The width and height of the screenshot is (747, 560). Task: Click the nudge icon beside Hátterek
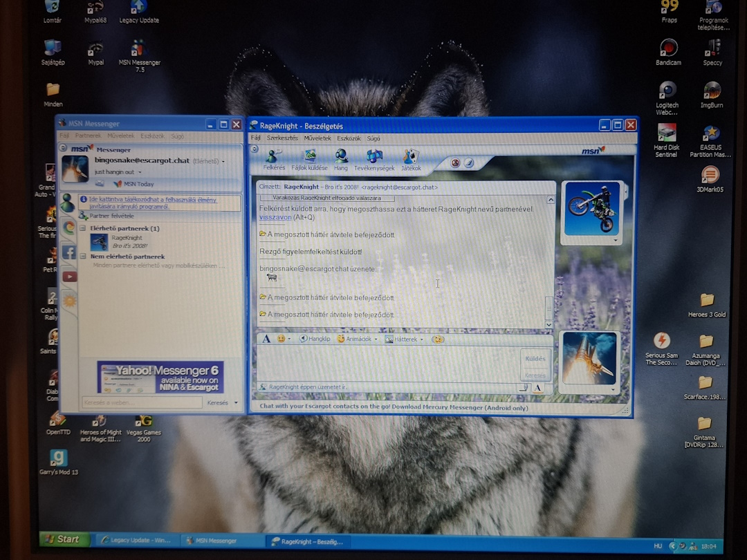[437, 339]
